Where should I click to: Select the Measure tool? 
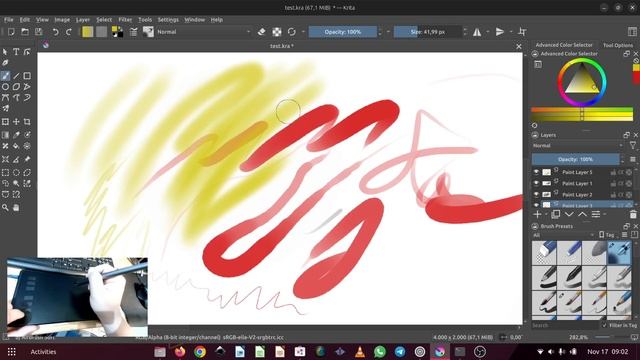coord(16,159)
